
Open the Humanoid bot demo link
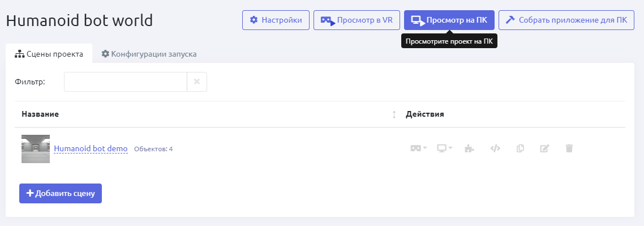click(91, 149)
